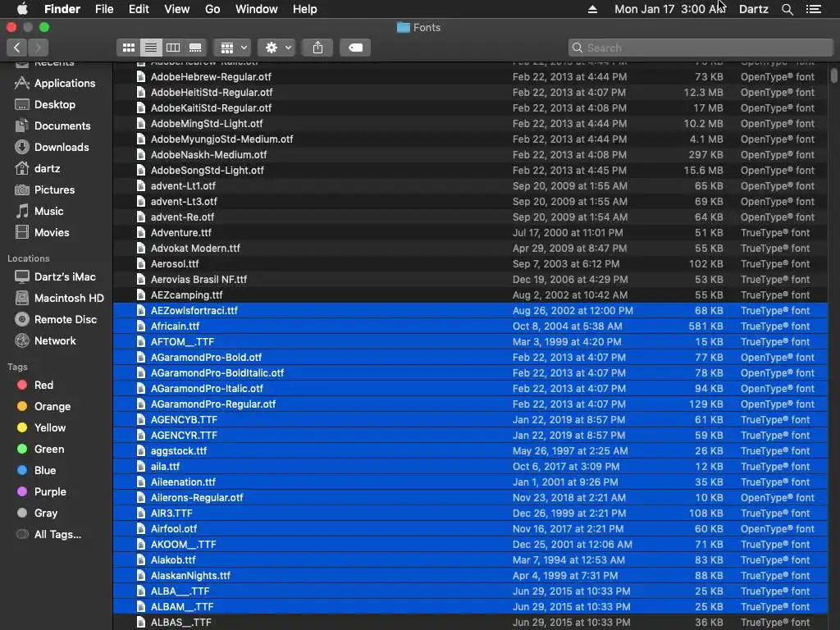
Task: Open Desktop in the sidebar
Action: (57, 104)
